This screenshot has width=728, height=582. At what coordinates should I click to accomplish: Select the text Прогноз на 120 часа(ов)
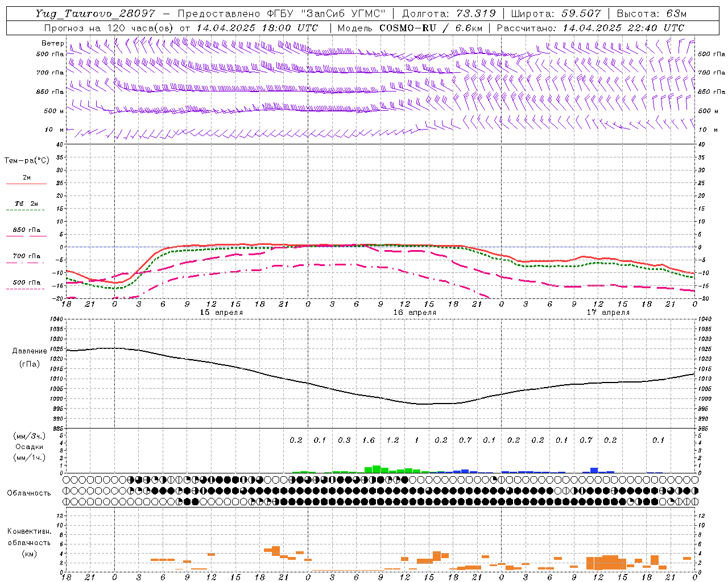tap(109, 28)
